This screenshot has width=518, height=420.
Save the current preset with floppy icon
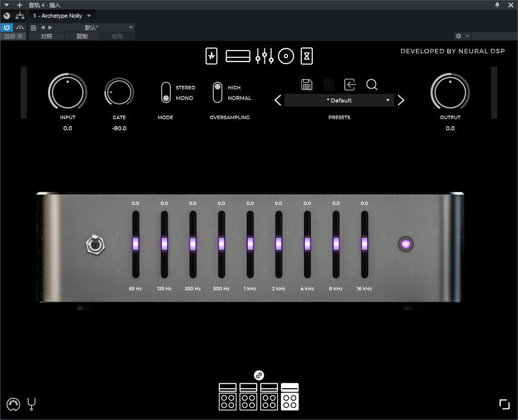pos(307,84)
